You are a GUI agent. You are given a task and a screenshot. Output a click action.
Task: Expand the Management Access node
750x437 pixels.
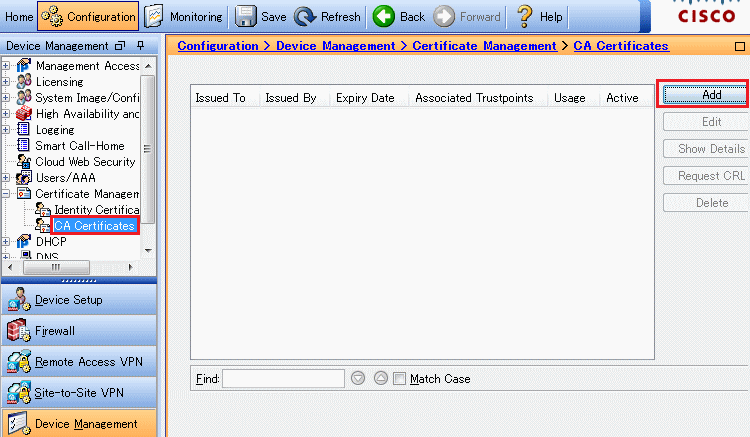pos(6,66)
